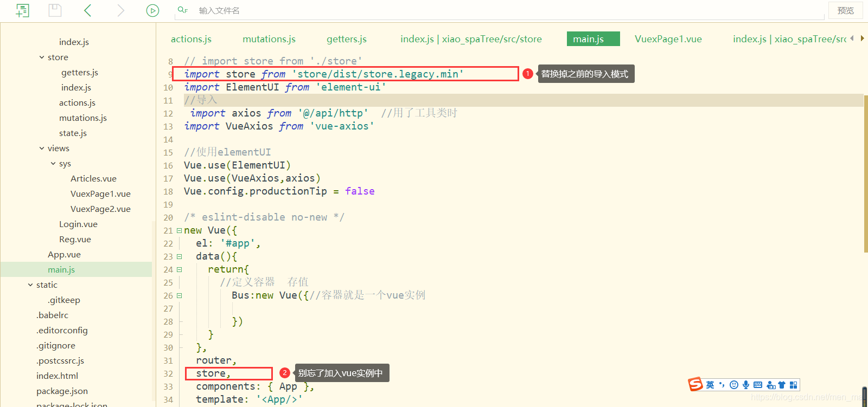The width and height of the screenshot is (868, 407).
Task: Click the editor vertical scrollbar thumb
Action: click(866, 174)
